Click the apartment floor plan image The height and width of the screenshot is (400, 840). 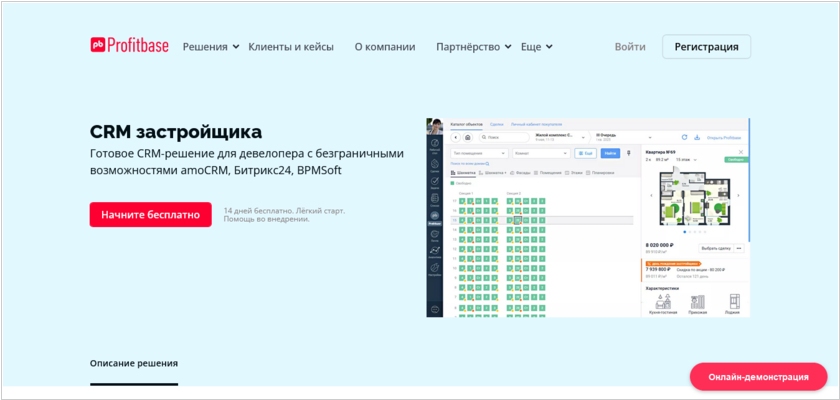tap(695, 196)
